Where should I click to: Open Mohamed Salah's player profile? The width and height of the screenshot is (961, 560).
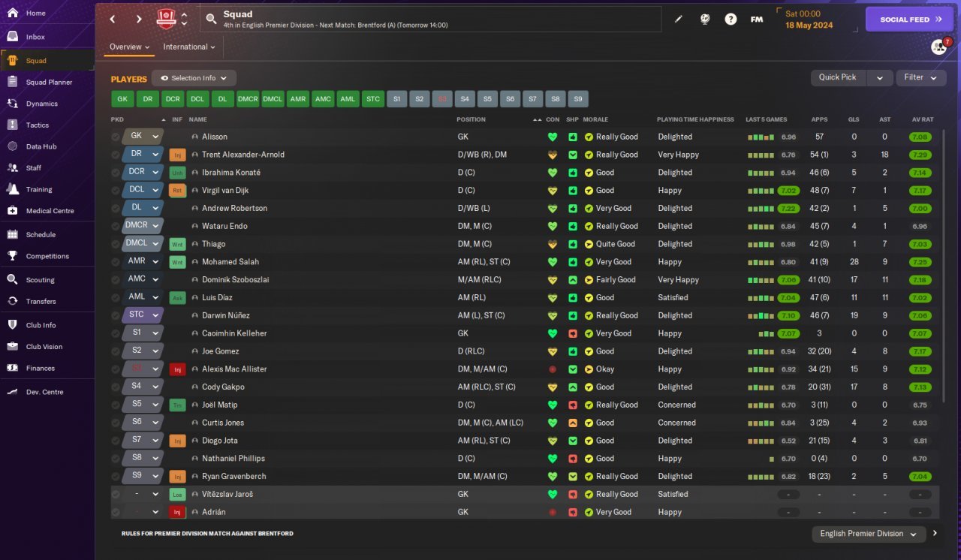point(230,262)
